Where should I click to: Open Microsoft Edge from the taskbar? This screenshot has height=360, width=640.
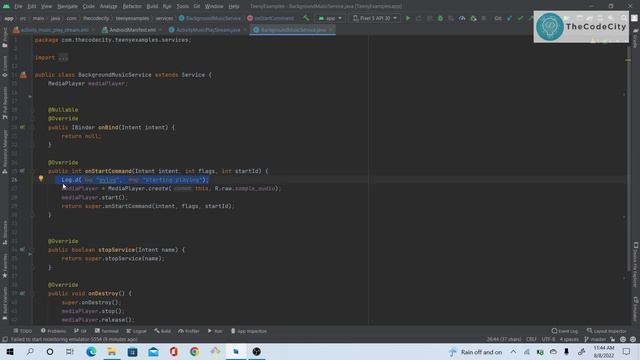91,351
